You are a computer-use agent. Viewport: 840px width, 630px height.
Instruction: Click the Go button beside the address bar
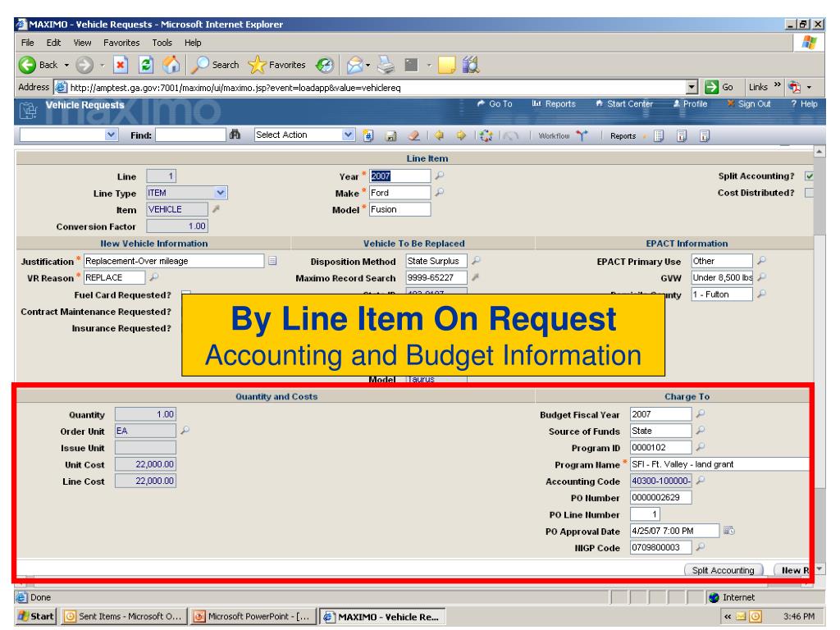tap(719, 87)
